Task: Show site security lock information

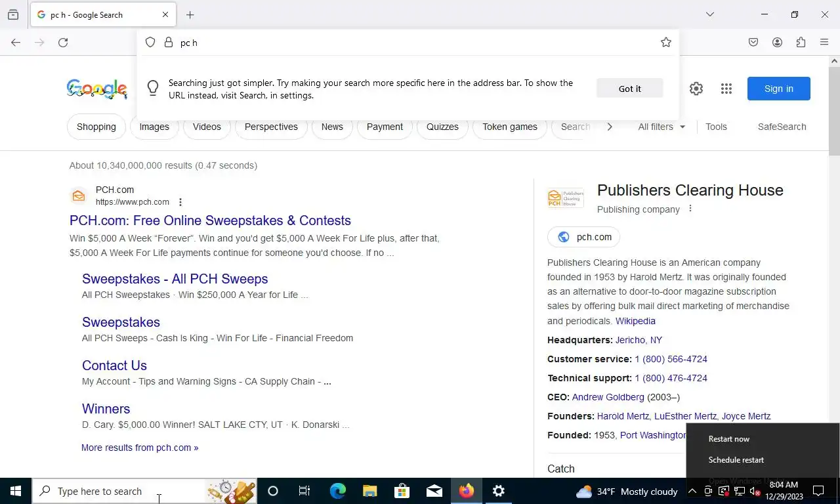Action: 169,42
